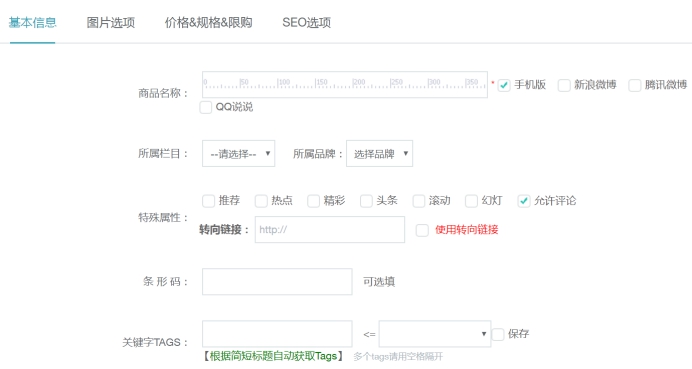Tick the 腾讯微博 checkbox
Screen dimensions: 692x369
pos(635,85)
